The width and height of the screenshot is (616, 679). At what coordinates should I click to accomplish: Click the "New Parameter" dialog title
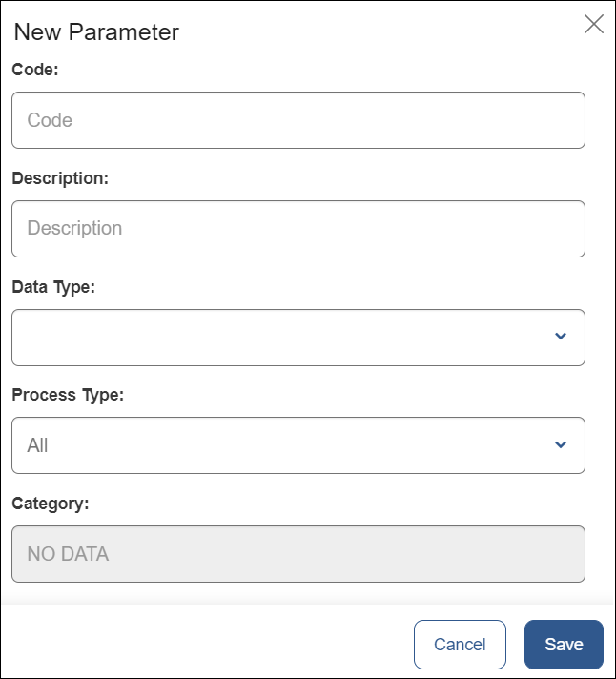pos(96,31)
